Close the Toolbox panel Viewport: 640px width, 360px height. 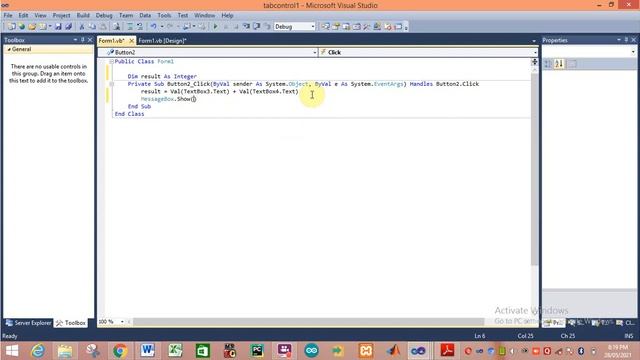(x=90, y=40)
